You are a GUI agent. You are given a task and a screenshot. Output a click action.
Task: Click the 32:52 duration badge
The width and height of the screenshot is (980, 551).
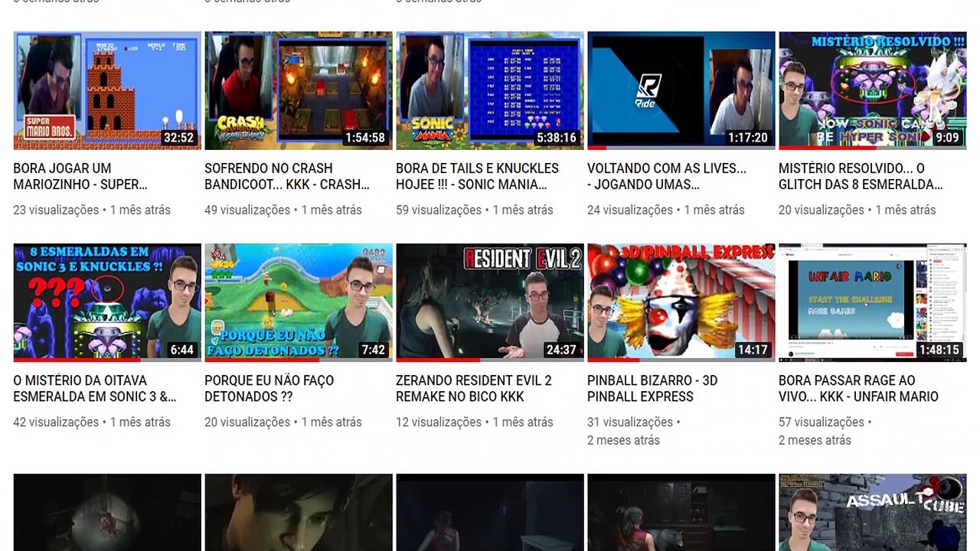click(x=179, y=138)
